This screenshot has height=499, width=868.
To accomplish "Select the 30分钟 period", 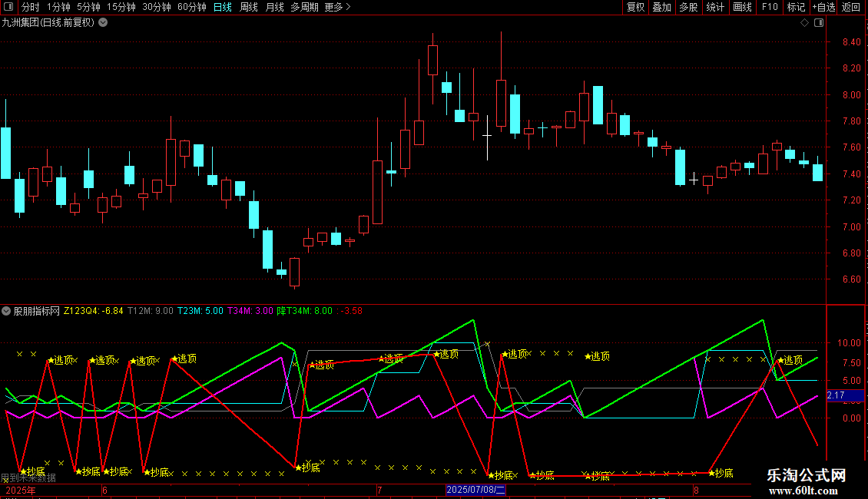I will point(157,7).
